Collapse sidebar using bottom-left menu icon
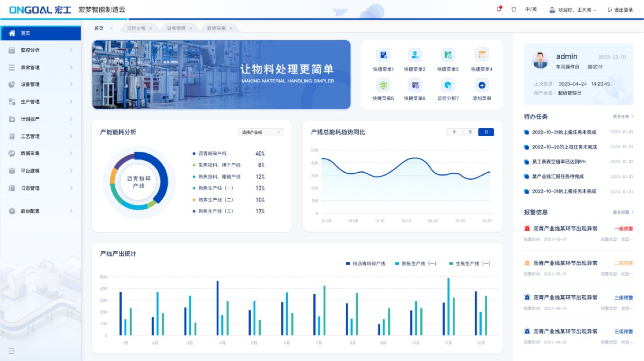This screenshot has width=644, height=361. [11, 351]
